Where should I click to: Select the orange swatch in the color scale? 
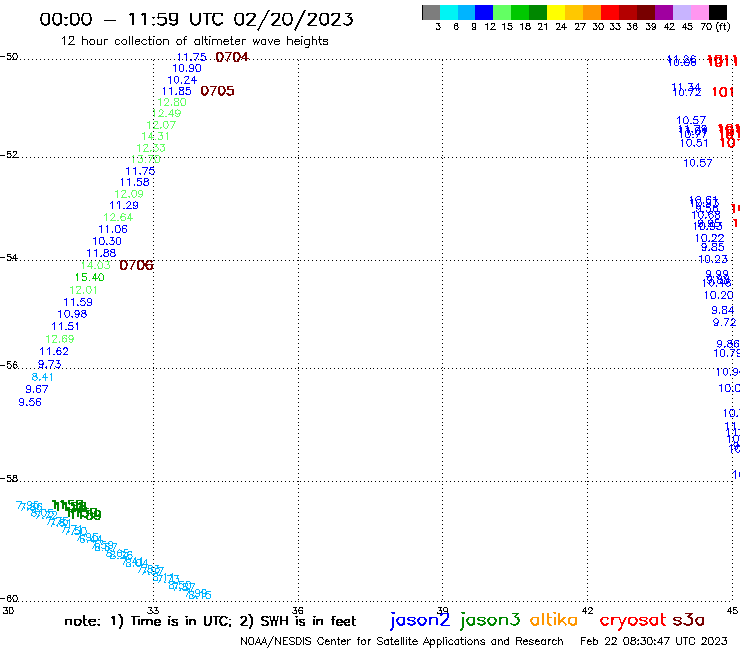[592, 12]
